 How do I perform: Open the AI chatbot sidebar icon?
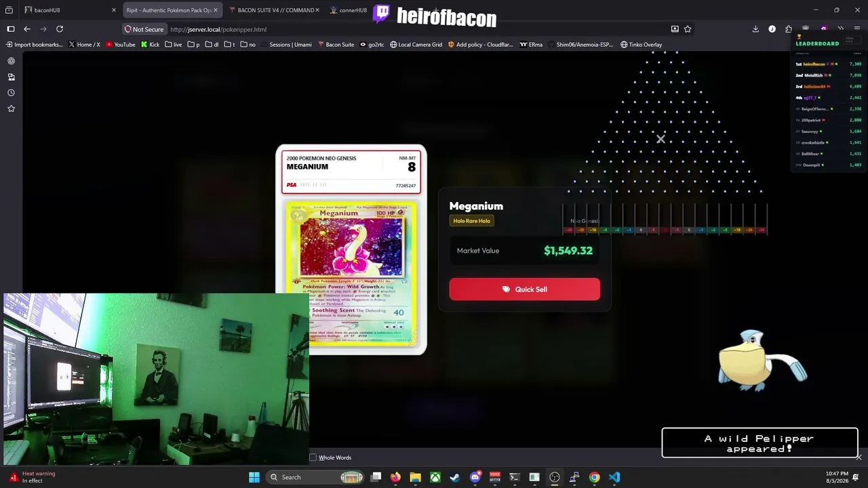click(x=11, y=61)
